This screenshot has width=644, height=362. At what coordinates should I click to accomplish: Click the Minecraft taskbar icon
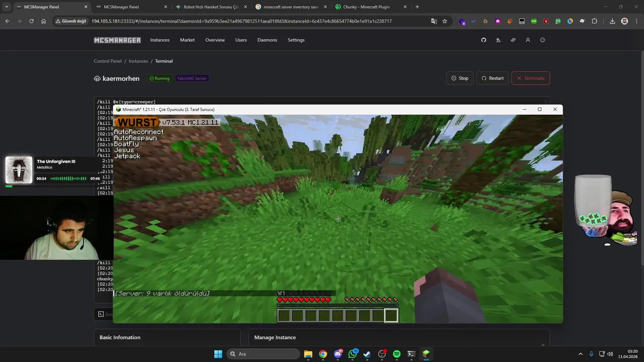(x=426, y=354)
